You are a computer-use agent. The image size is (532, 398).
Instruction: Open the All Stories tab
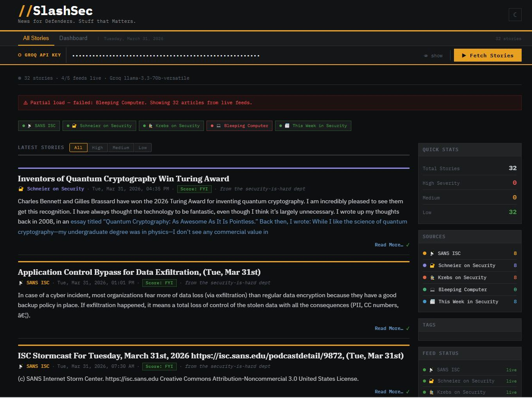(x=36, y=38)
